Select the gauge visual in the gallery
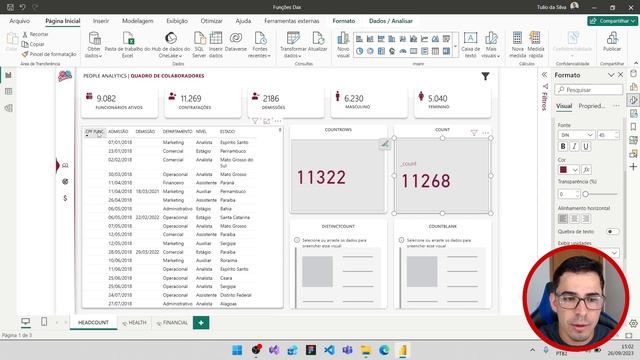 (x=403, y=51)
